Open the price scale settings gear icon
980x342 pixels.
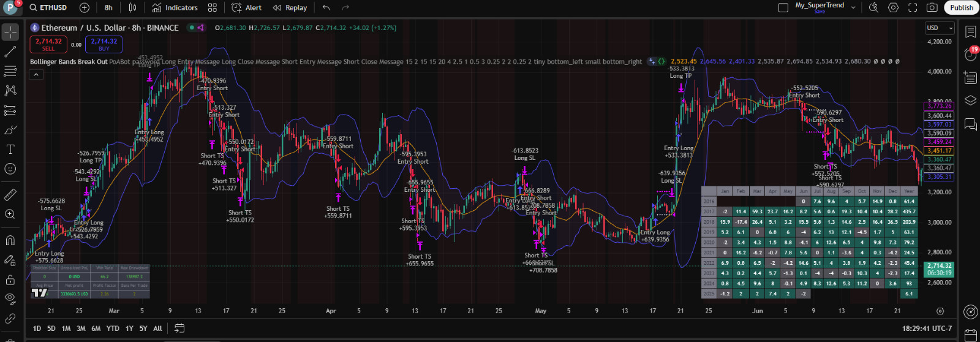940,311
